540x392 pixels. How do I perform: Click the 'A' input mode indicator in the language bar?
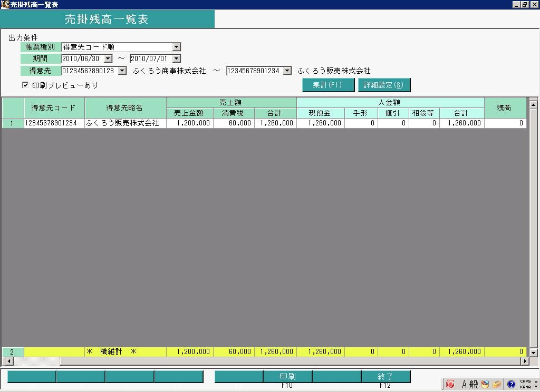tap(464, 384)
